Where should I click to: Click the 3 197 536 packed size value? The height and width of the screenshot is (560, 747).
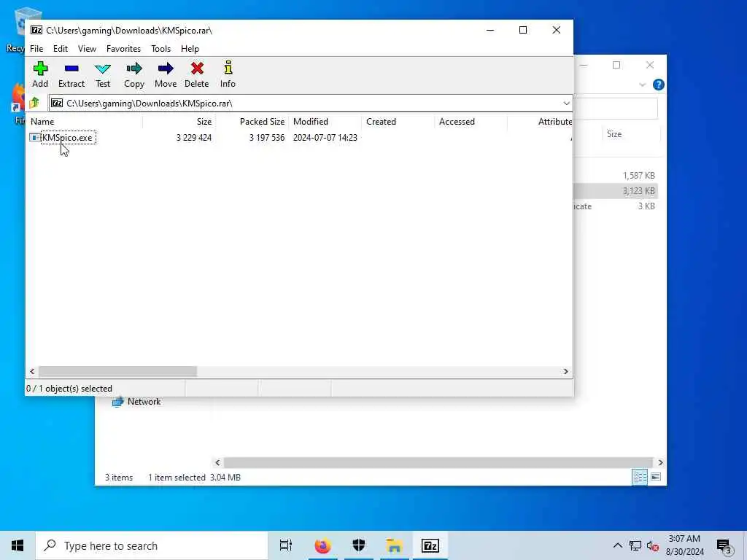tap(267, 138)
